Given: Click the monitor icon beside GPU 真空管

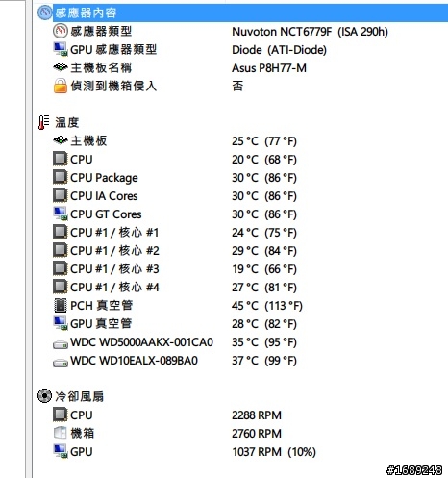Looking at the screenshot, I should pos(61,323).
